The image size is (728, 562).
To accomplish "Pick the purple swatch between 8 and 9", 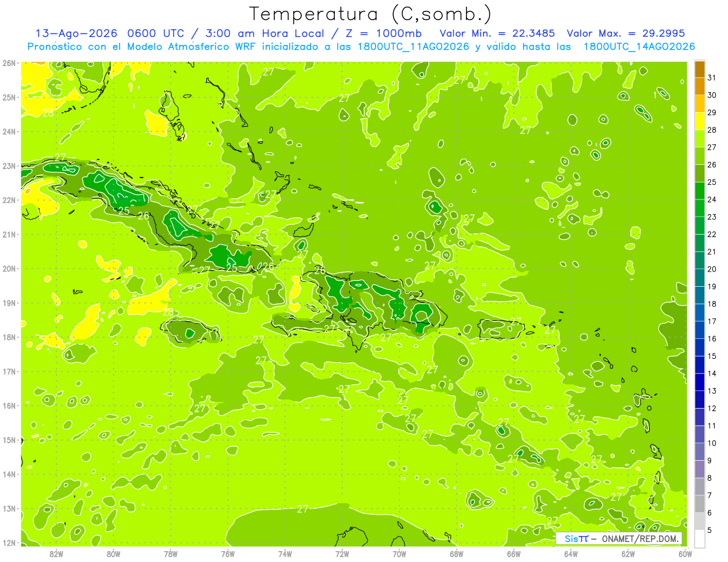I will pyautogui.click(x=699, y=469).
